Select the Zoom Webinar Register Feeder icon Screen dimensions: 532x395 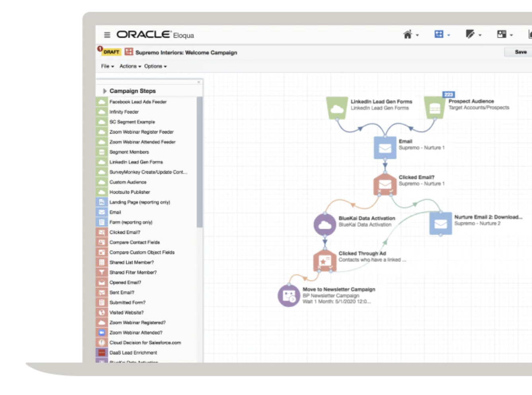coord(102,132)
